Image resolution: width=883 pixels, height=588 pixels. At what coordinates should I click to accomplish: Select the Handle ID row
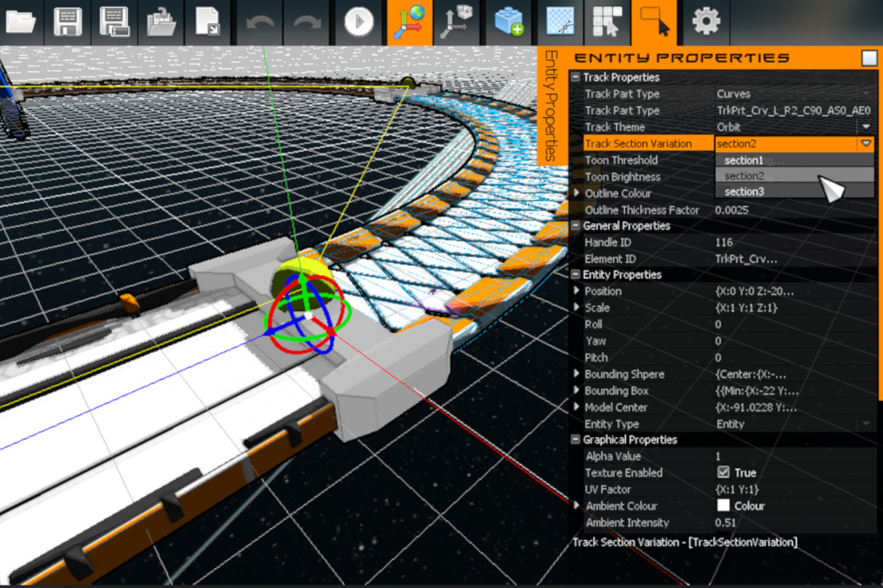tap(607, 242)
